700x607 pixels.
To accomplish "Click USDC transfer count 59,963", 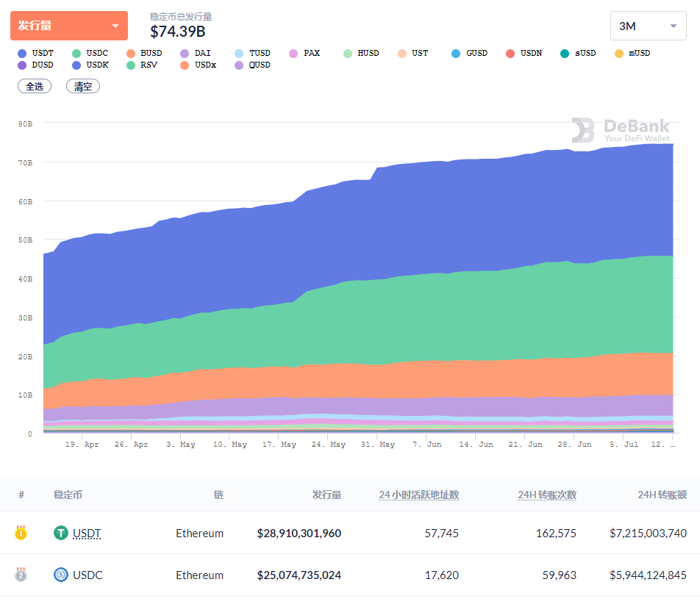I will (x=560, y=575).
